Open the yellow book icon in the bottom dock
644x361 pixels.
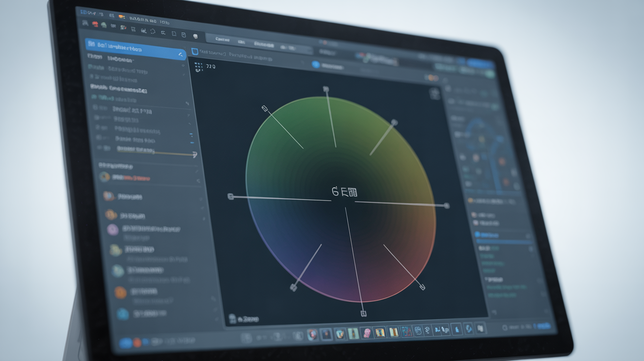[x=380, y=333]
